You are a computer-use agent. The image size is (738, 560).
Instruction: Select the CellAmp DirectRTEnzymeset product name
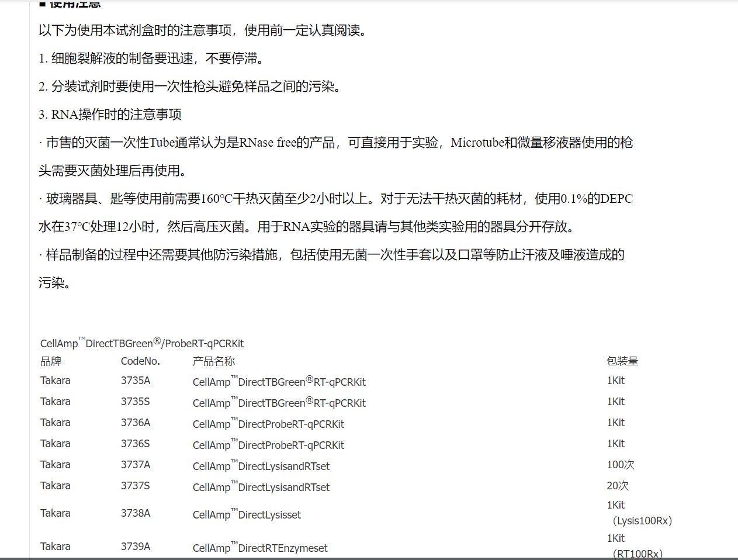260,548
